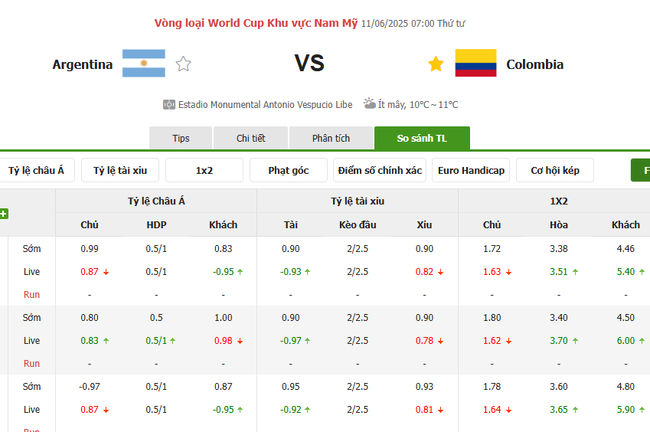Select Tỷ lệ tài xỉu button
Image resolution: width=650 pixels, height=432 pixels.
coord(119,171)
